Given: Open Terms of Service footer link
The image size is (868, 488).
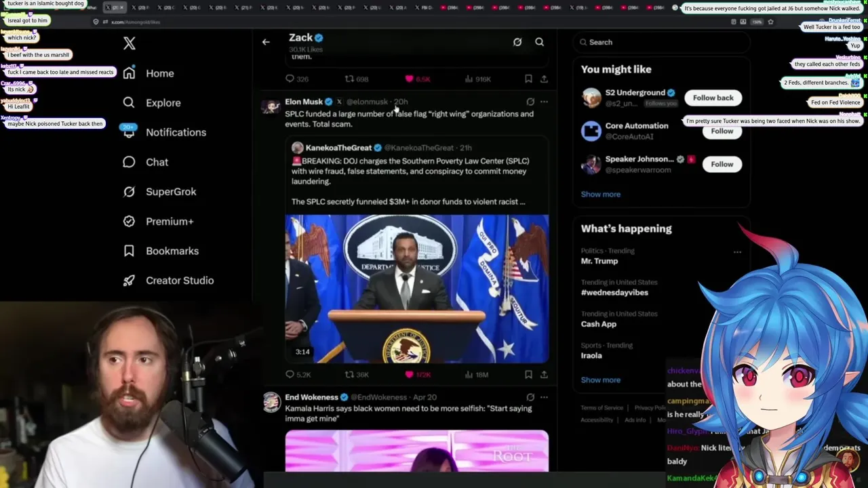Looking at the screenshot, I should pos(601,408).
